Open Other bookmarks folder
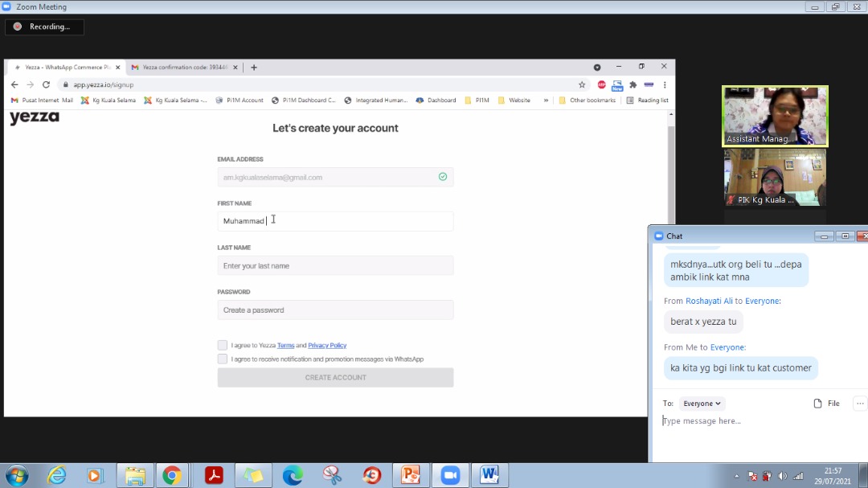Viewport: 868px width, 488px height. pyautogui.click(x=588, y=100)
